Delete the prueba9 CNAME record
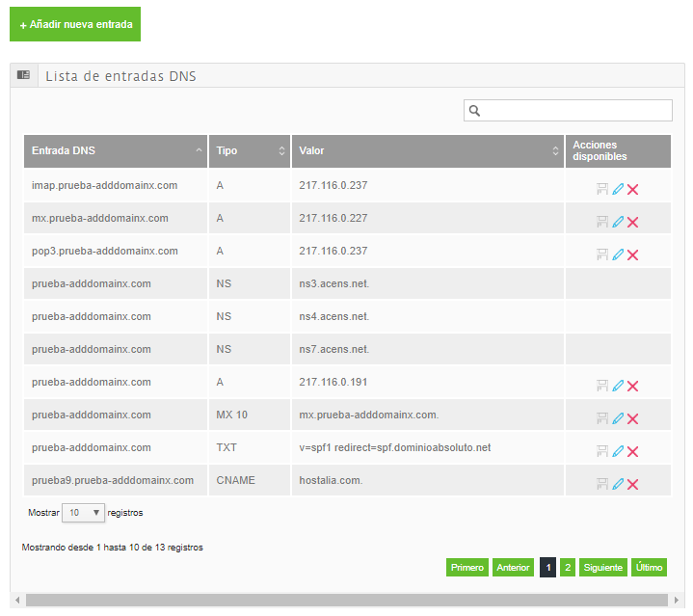 point(633,484)
